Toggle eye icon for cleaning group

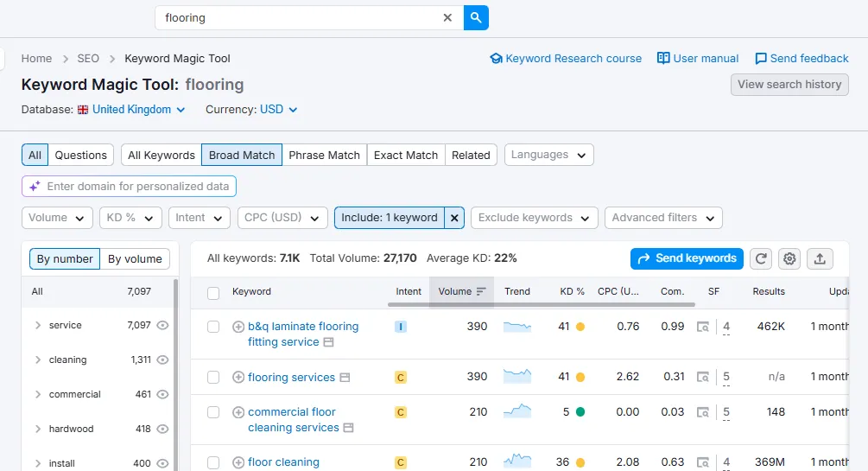pyautogui.click(x=162, y=360)
